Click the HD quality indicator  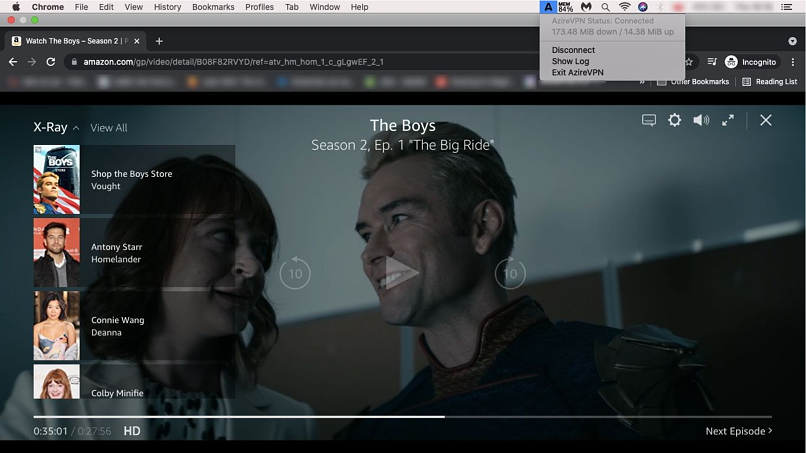(132, 431)
